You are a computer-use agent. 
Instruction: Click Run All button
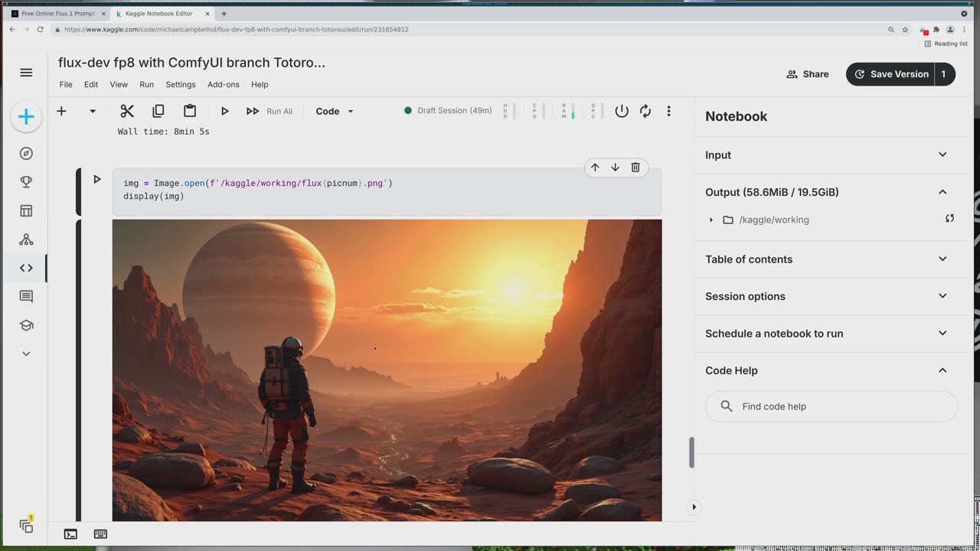coord(269,111)
